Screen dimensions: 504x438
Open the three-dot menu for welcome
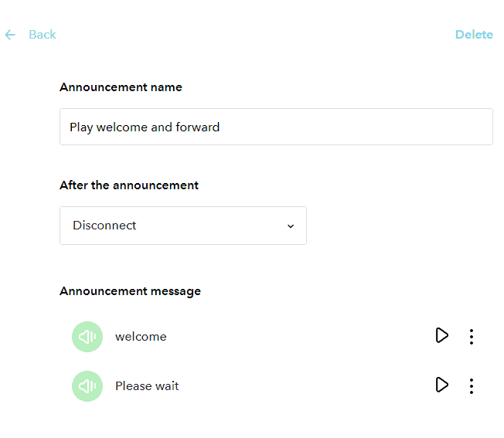coord(472,336)
